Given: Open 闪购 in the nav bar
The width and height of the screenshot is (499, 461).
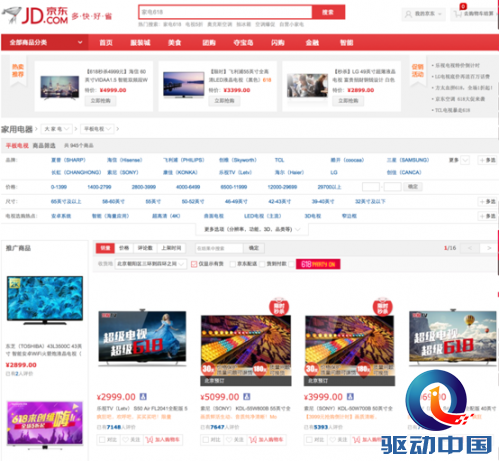Looking at the screenshot, I should [x=278, y=43].
